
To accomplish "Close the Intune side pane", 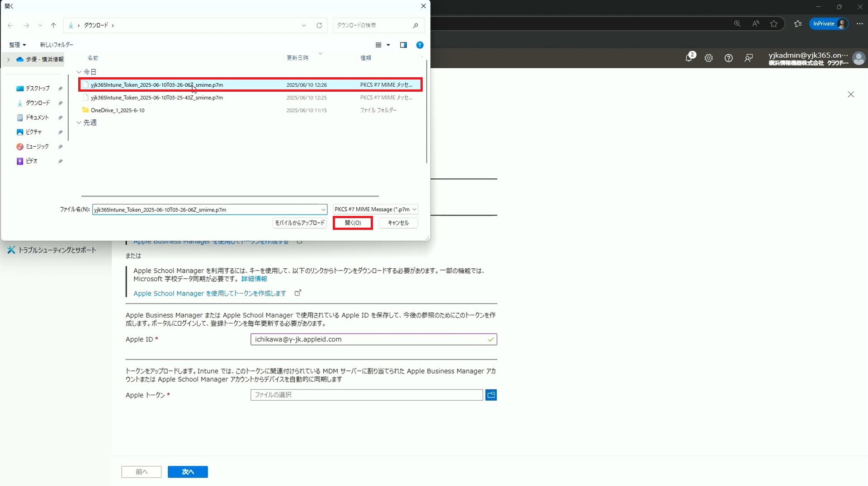I will point(851,94).
